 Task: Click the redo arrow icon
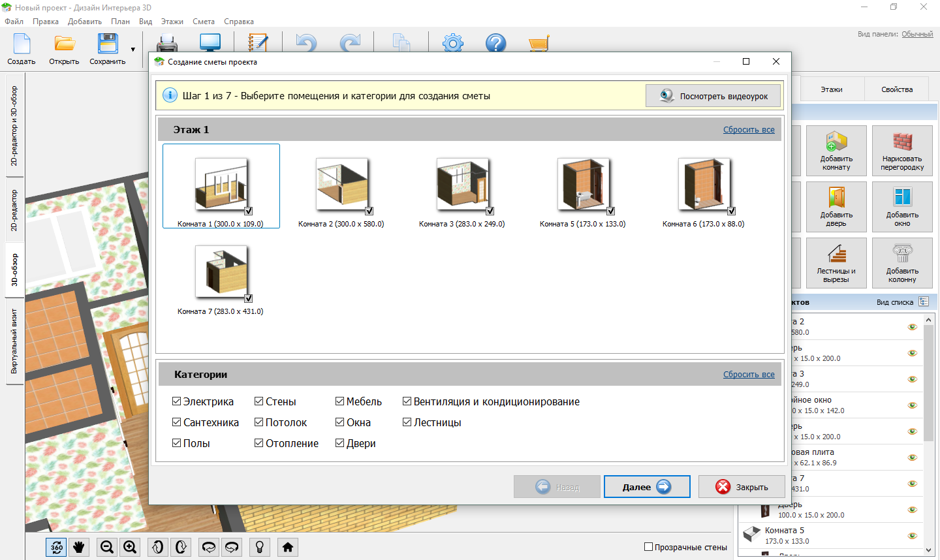pos(350,43)
